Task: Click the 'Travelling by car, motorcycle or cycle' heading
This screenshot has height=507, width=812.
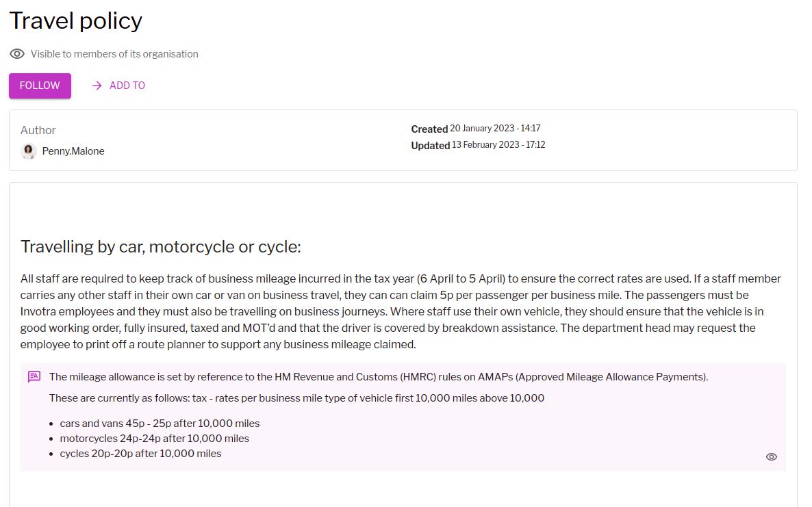Action: pyautogui.click(x=161, y=246)
